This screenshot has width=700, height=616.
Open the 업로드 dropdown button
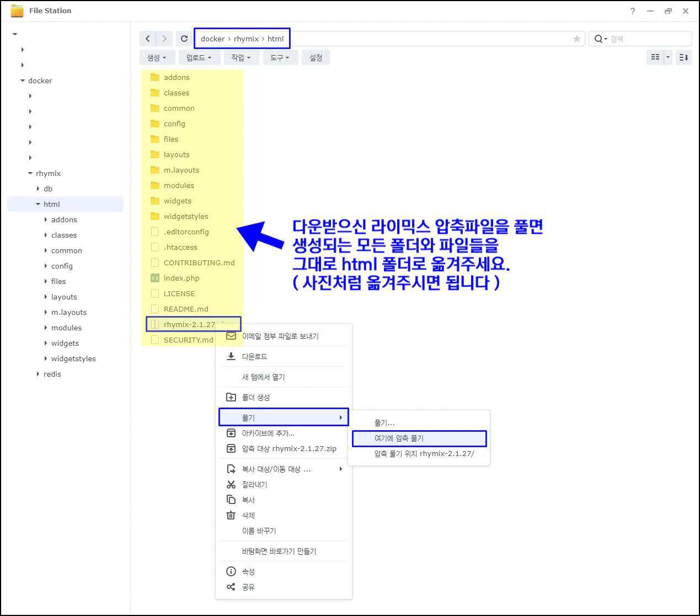click(x=199, y=57)
